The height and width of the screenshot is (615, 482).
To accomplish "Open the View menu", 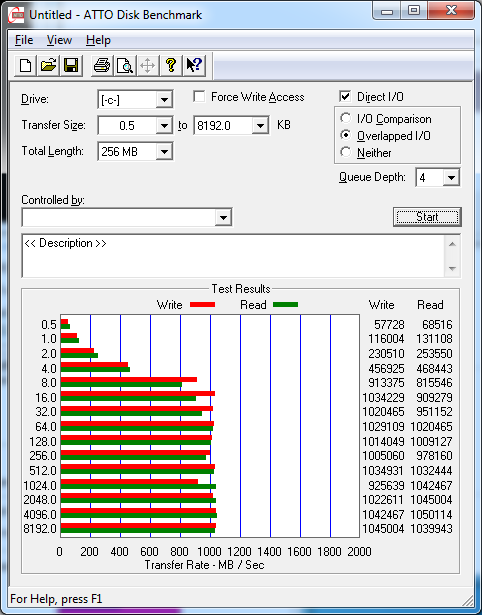I will (59, 40).
